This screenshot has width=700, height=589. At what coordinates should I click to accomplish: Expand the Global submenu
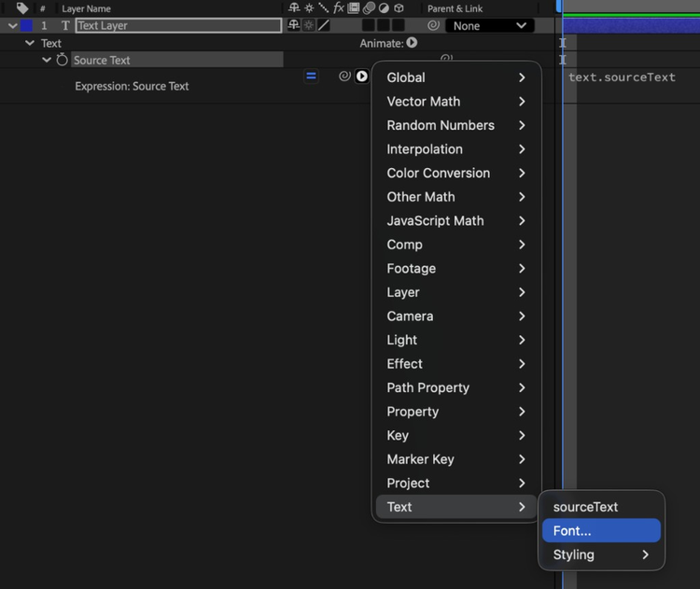coord(455,77)
